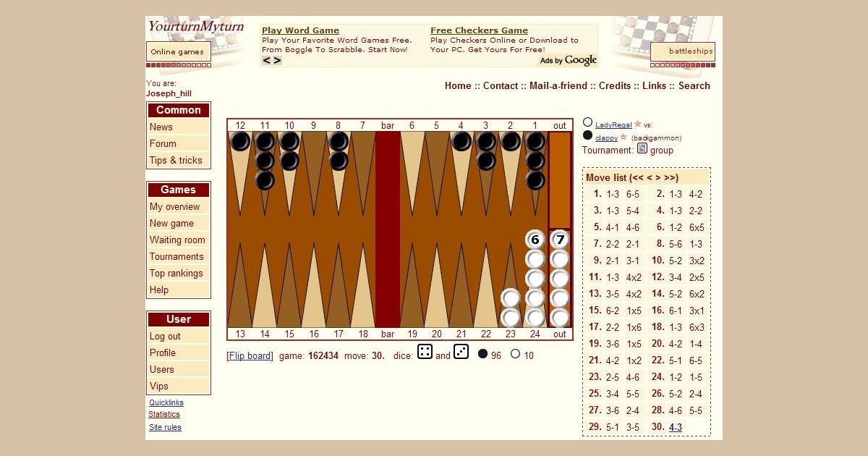Open the Free Checkers Game ad
The height and width of the screenshot is (456, 868).
479,30
